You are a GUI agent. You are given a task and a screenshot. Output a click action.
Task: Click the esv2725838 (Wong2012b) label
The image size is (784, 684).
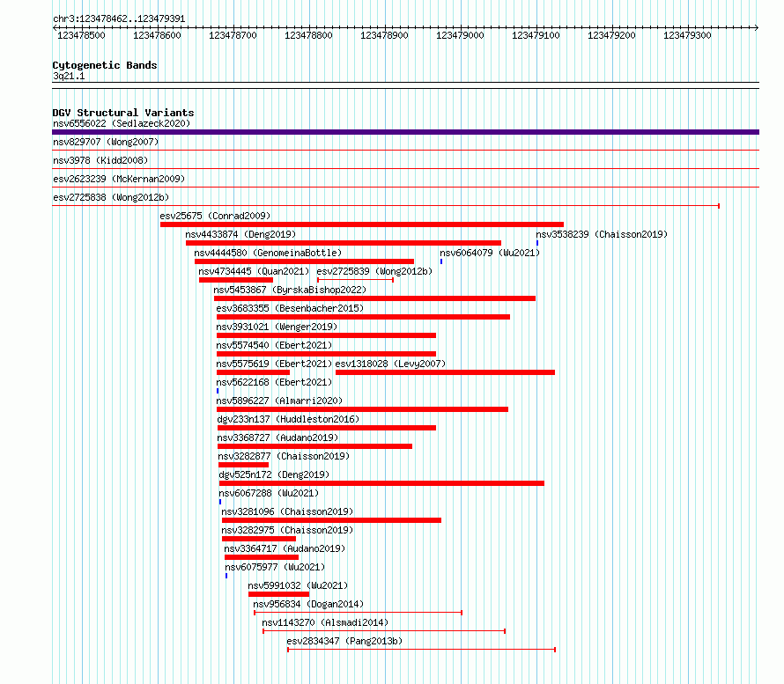(x=111, y=197)
